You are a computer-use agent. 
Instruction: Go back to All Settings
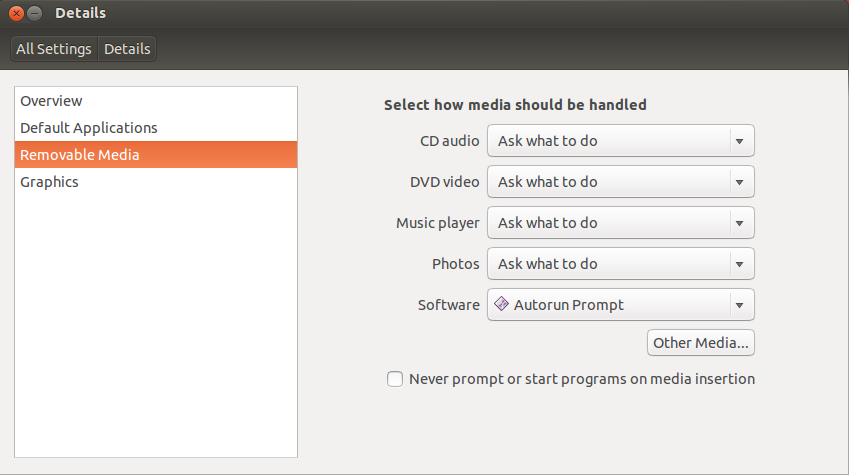point(54,49)
